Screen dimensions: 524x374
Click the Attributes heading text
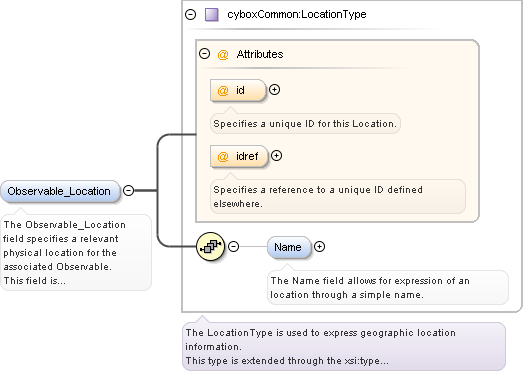tap(260, 54)
